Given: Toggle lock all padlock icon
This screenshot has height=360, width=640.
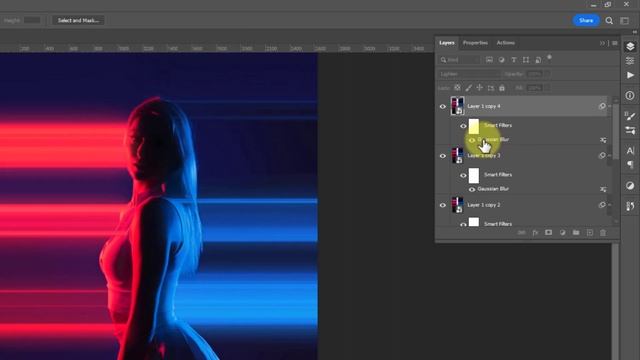Looking at the screenshot, I should (502, 88).
